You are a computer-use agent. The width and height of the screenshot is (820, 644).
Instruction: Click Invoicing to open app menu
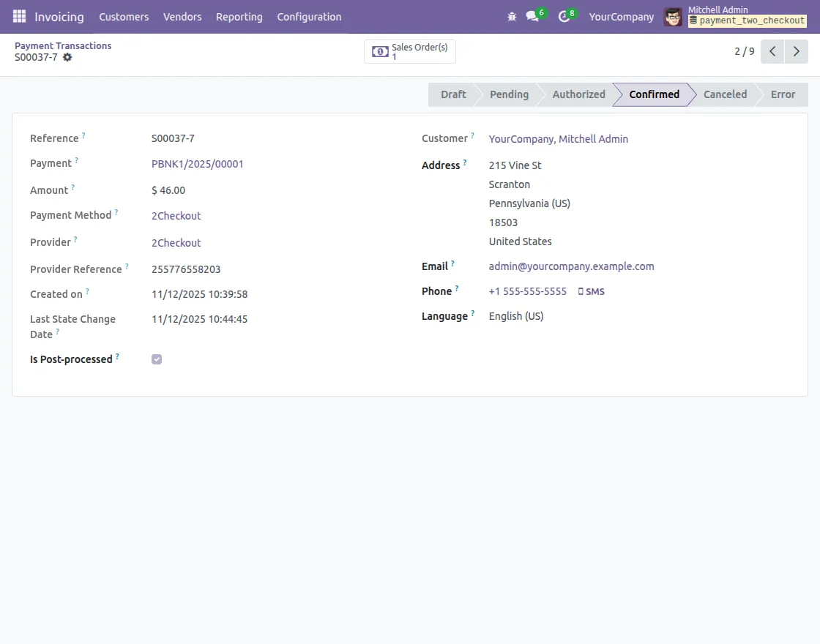pyautogui.click(x=59, y=16)
